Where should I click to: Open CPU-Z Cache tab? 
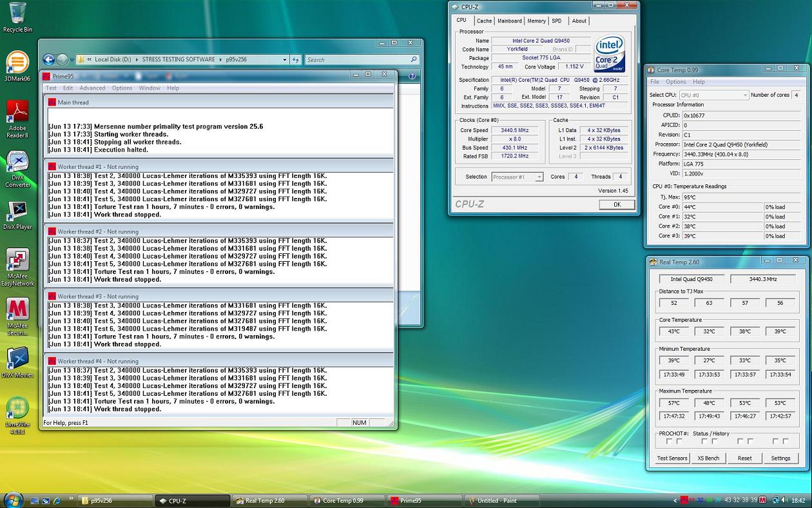coord(484,21)
